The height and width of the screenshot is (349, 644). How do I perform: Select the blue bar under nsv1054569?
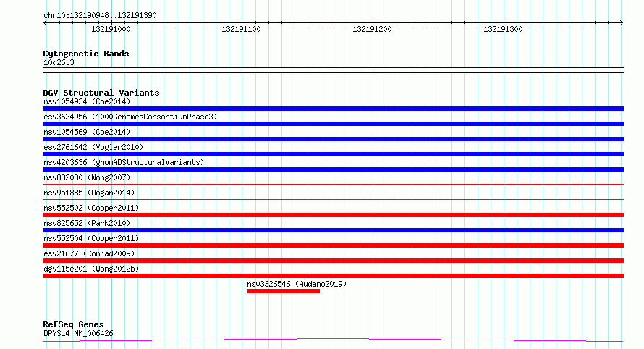(333, 139)
